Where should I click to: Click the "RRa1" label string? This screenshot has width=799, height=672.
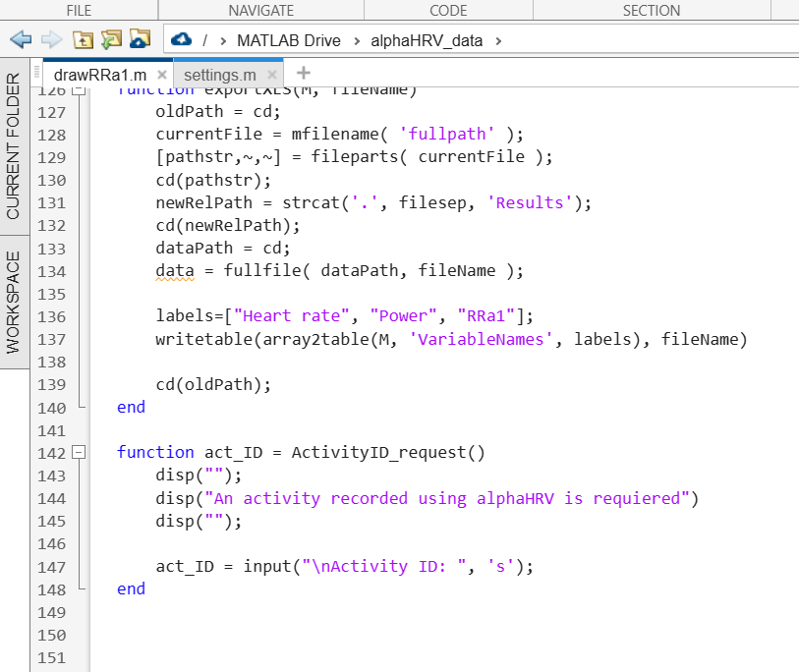tap(486, 316)
